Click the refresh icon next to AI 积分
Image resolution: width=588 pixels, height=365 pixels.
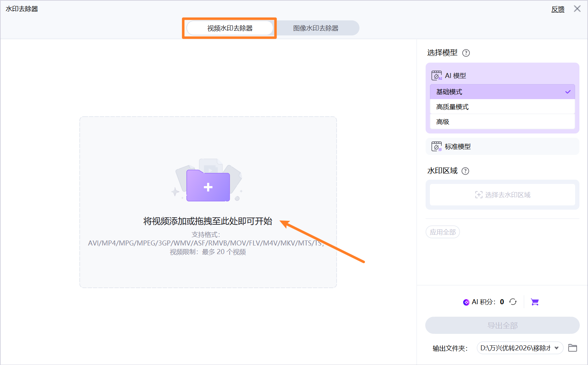[x=513, y=302]
